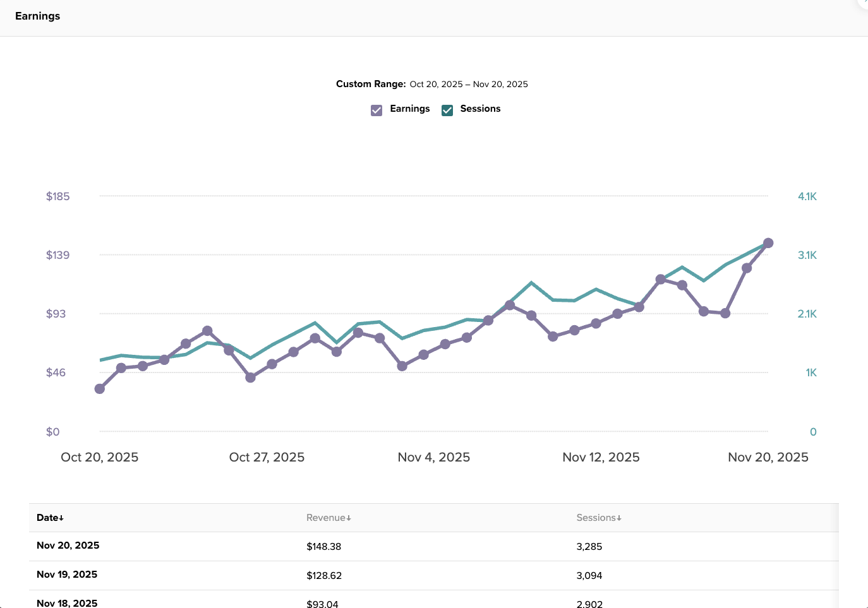Uncheck the purple Earnings checkbox

tap(377, 110)
